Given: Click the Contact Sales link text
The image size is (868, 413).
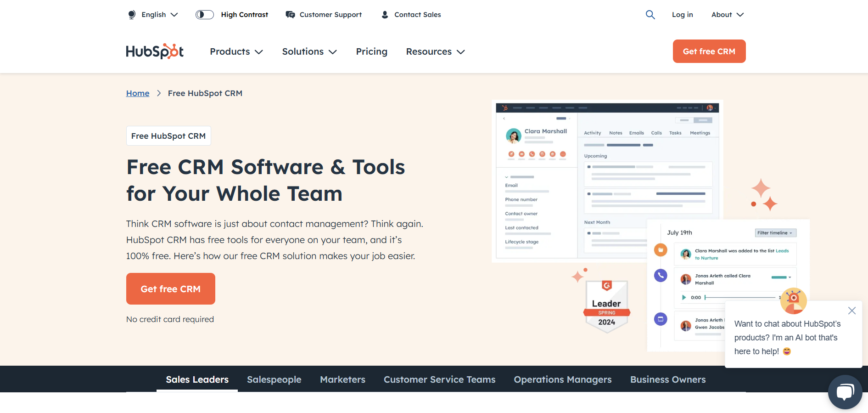Looking at the screenshot, I should (418, 15).
